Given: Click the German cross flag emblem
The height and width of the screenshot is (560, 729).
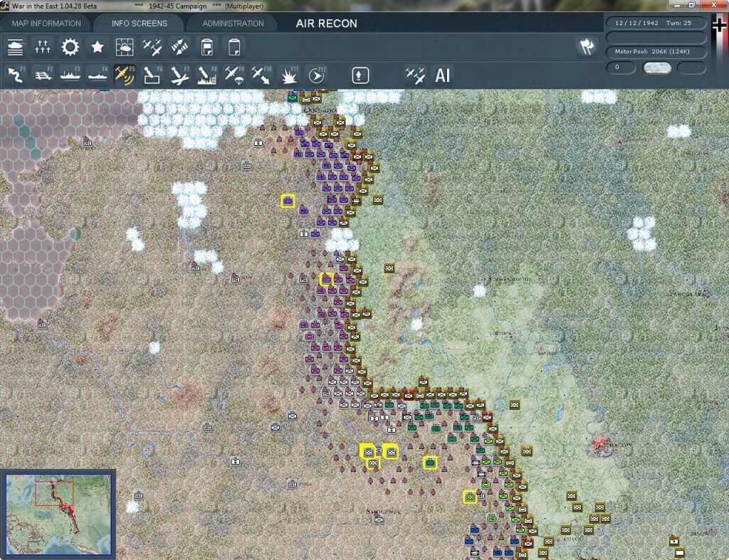Looking at the screenshot, I should point(719,25).
